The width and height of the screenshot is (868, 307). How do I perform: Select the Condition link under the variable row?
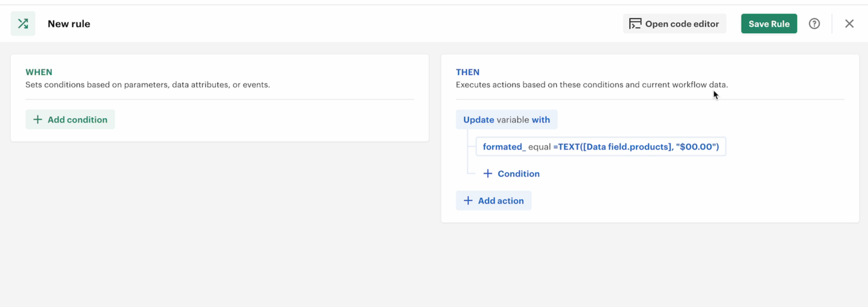tap(518, 174)
